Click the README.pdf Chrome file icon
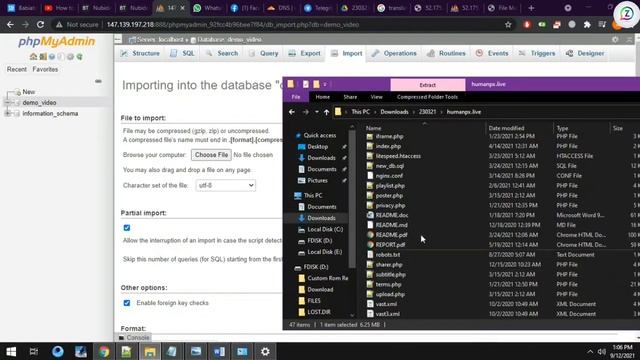The image size is (640, 360). tap(370, 235)
